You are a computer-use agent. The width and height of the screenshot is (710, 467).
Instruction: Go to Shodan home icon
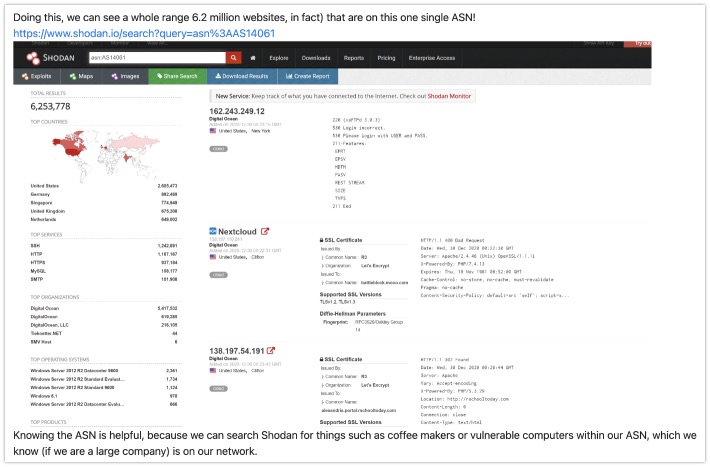coord(253,58)
